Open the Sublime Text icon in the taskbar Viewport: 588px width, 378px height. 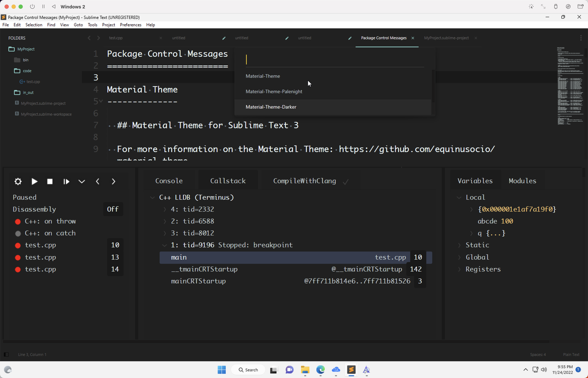point(351,370)
